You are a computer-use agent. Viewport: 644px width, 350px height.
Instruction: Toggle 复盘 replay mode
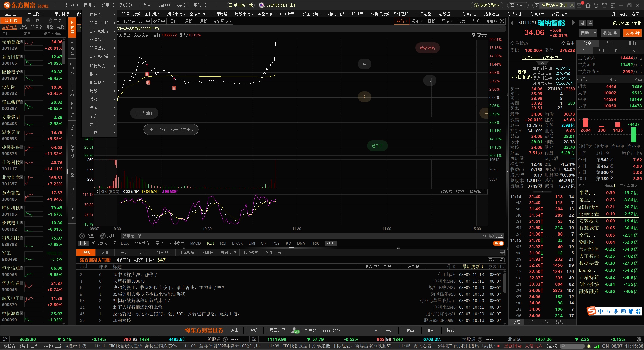coord(462,21)
